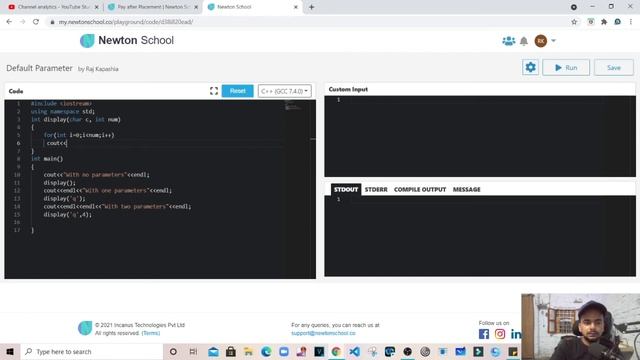640x360 pixels.
Task: Open the Mail app on the taskbar
Action: (x=213, y=351)
